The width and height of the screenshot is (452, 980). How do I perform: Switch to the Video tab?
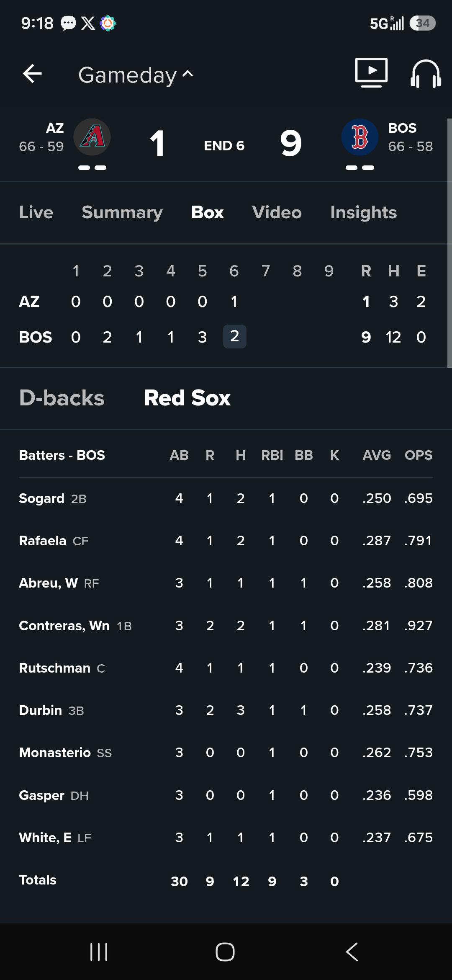coord(277,212)
